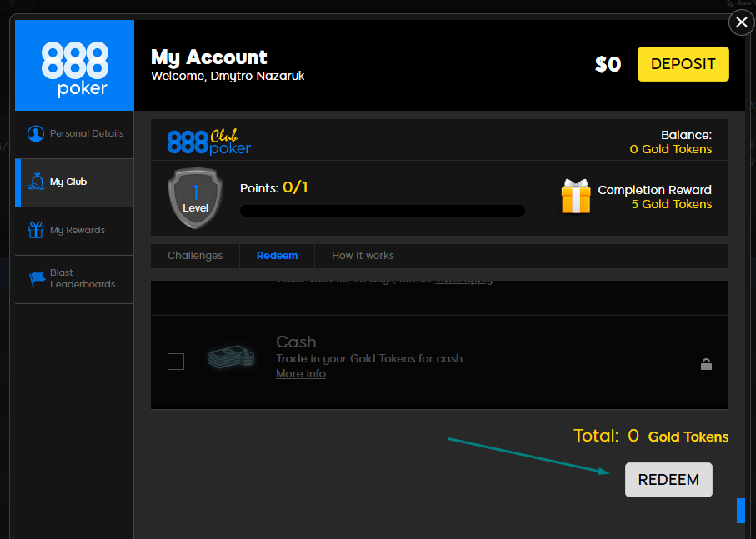
Task: Open the More info link under Cash
Action: click(301, 374)
